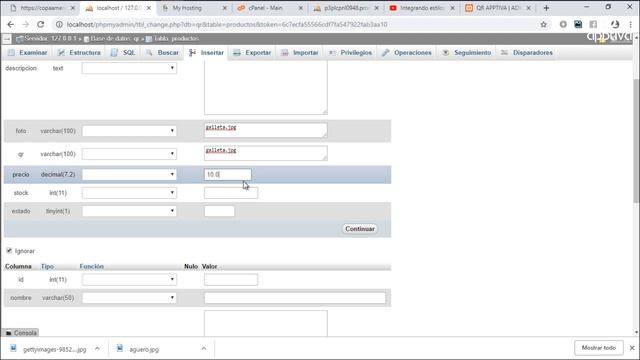Switch to cPanel - Main browser tab

click(265, 8)
